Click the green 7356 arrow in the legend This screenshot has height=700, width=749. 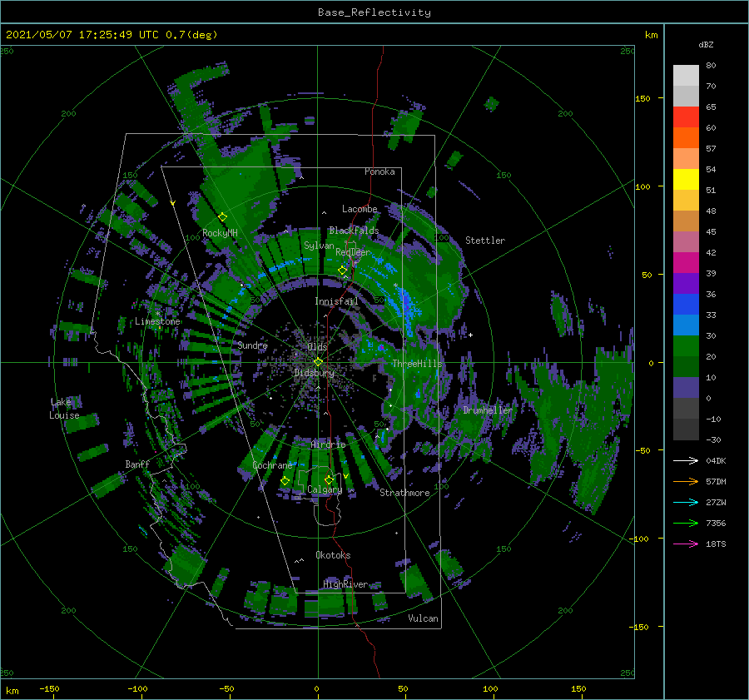pyautogui.click(x=686, y=524)
